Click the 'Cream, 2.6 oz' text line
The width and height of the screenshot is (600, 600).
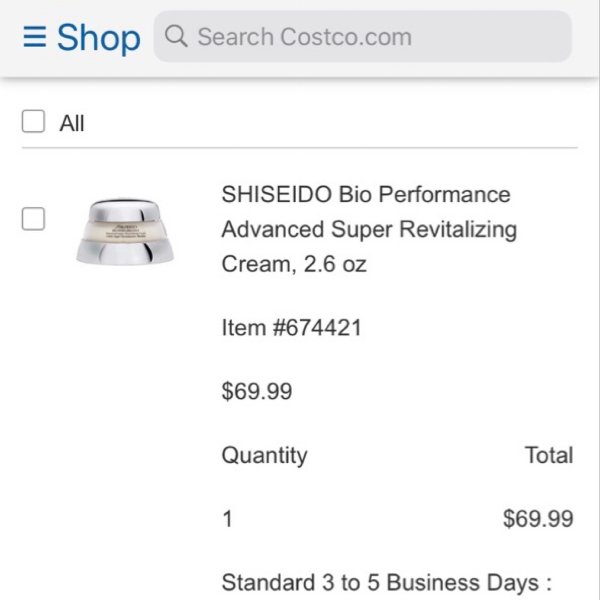294,264
